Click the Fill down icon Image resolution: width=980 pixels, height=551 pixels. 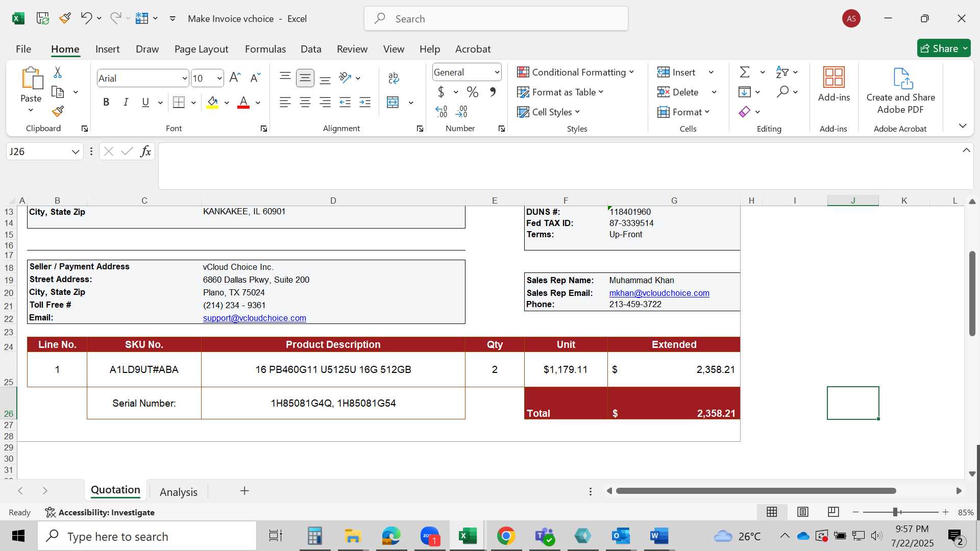point(744,92)
